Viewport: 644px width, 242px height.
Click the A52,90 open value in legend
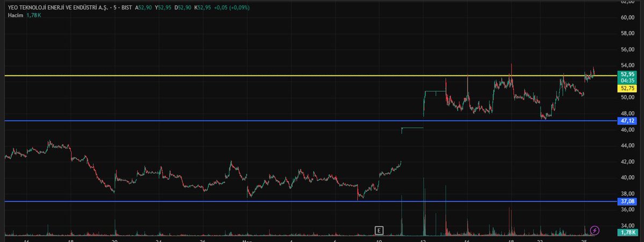(x=143, y=8)
